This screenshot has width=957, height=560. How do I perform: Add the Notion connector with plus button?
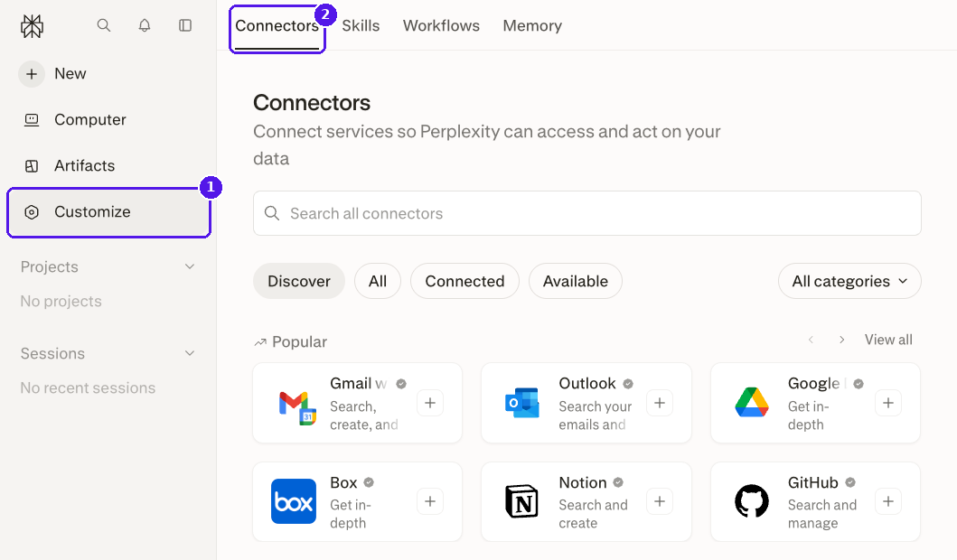pos(660,501)
